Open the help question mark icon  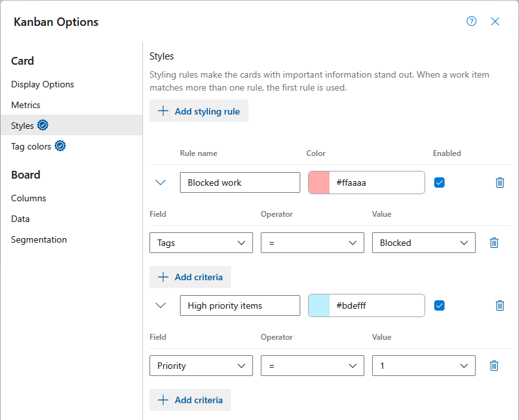point(471,21)
